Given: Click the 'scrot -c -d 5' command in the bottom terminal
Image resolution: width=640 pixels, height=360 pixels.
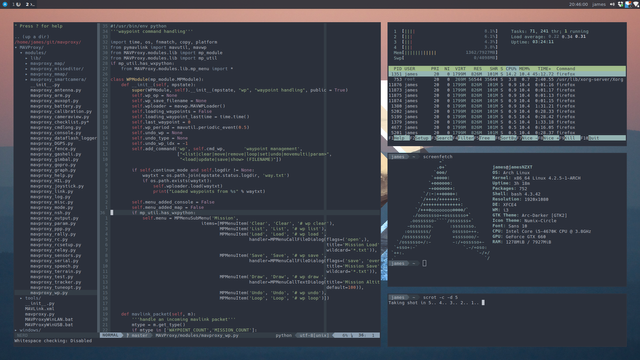Looking at the screenshot, I should 440,297.
